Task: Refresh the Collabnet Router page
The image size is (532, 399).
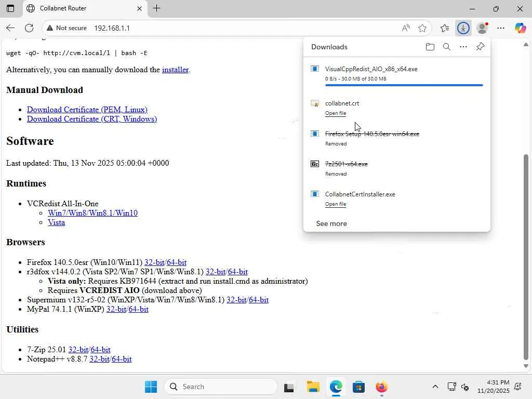Action: tap(29, 28)
